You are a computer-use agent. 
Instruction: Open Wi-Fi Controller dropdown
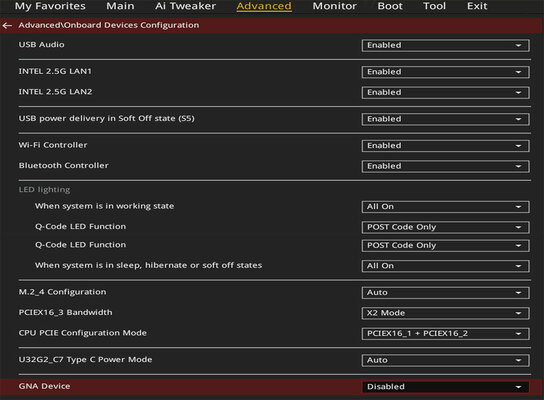(x=445, y=146)
